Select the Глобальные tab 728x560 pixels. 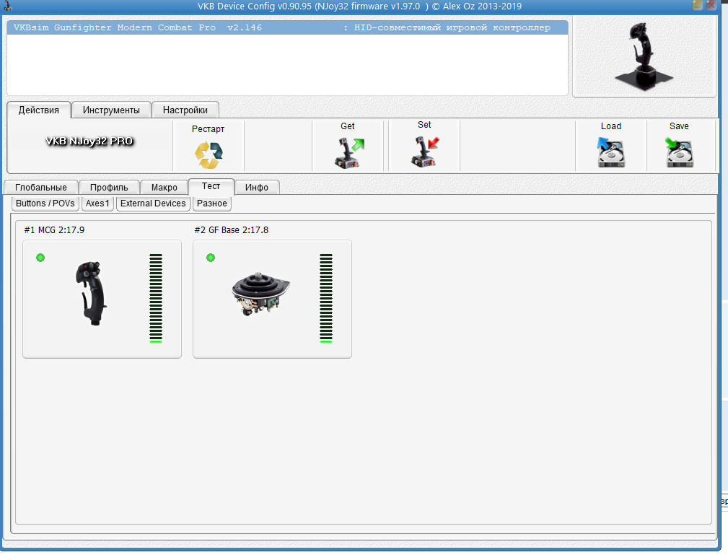pyautogui.click(x=40, y=188)
